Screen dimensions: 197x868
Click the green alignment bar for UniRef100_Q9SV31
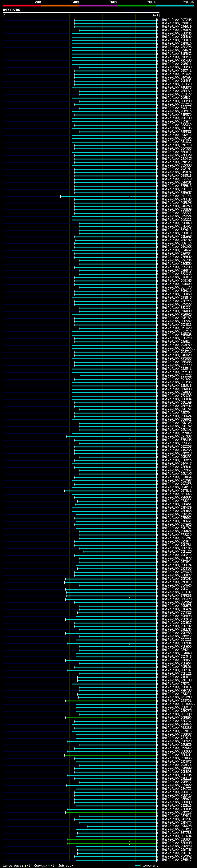[111, 700]
